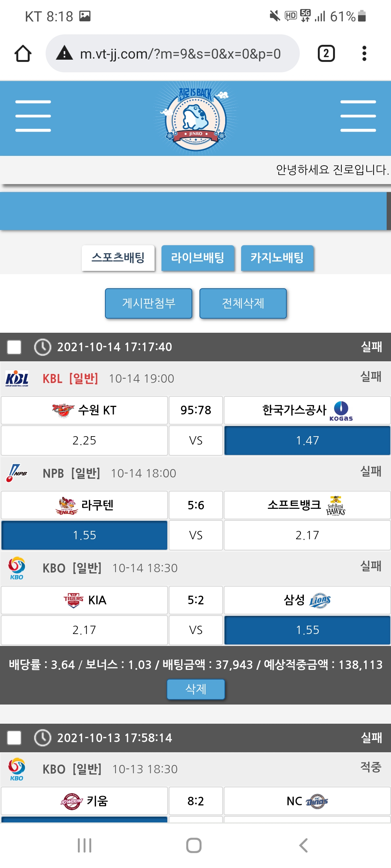
Task: Open the browser tab switcher
Action: point(326,54)
